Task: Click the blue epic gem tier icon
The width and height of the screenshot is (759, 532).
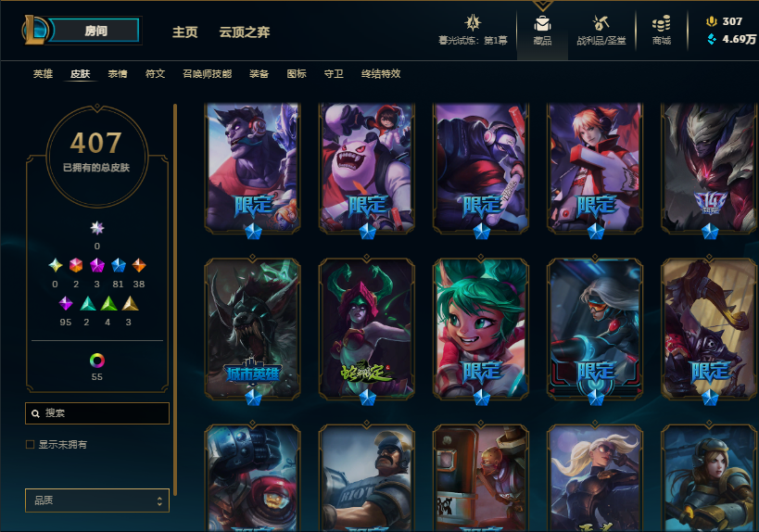Action: (x=118, y=265)
